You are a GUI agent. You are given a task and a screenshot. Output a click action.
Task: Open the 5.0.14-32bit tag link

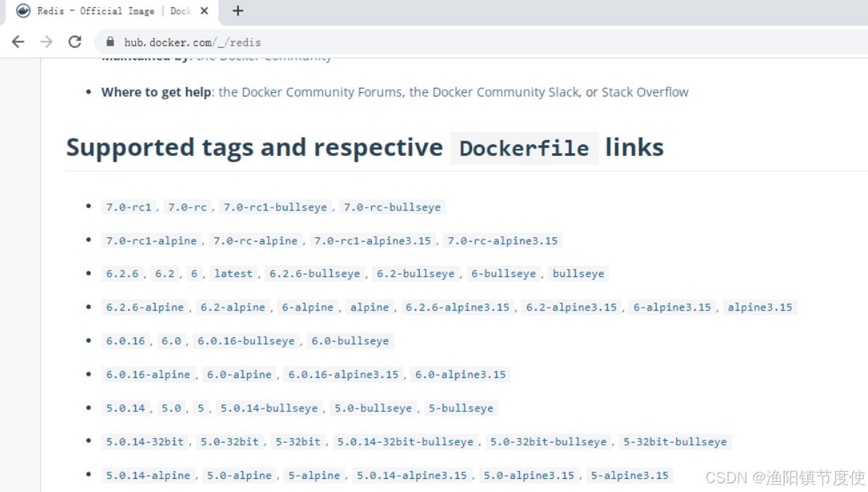[145, 442]
